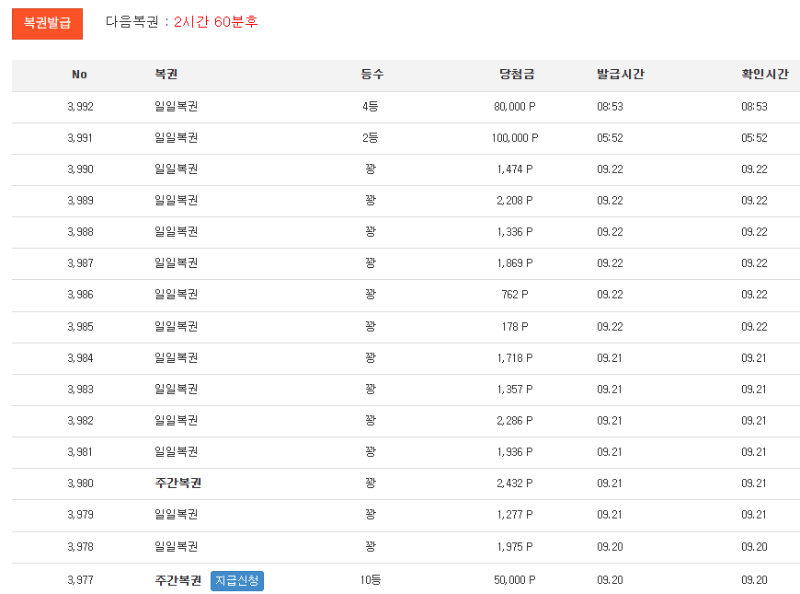Click the 당첨금 column header

point(517,74)
